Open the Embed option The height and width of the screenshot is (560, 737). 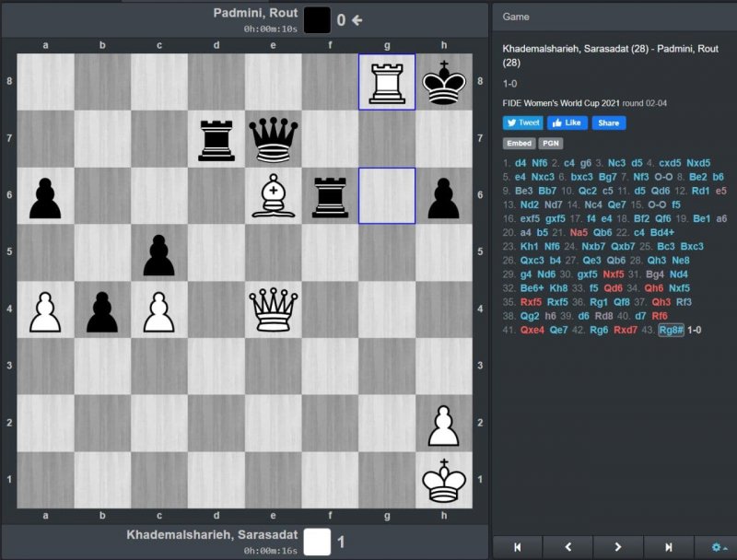click(x=520, y=144)
